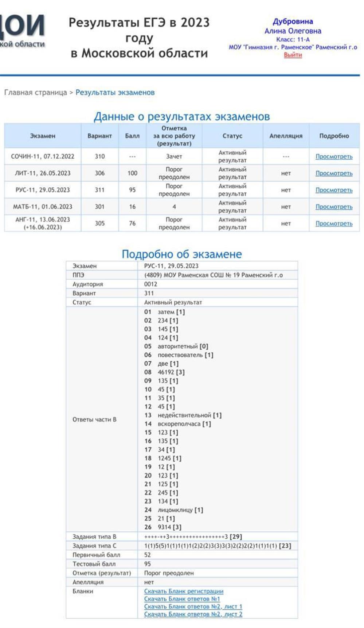Click the score 76 for АНГ-11
Screen dimensions: 364x628
tap(132, 223)
